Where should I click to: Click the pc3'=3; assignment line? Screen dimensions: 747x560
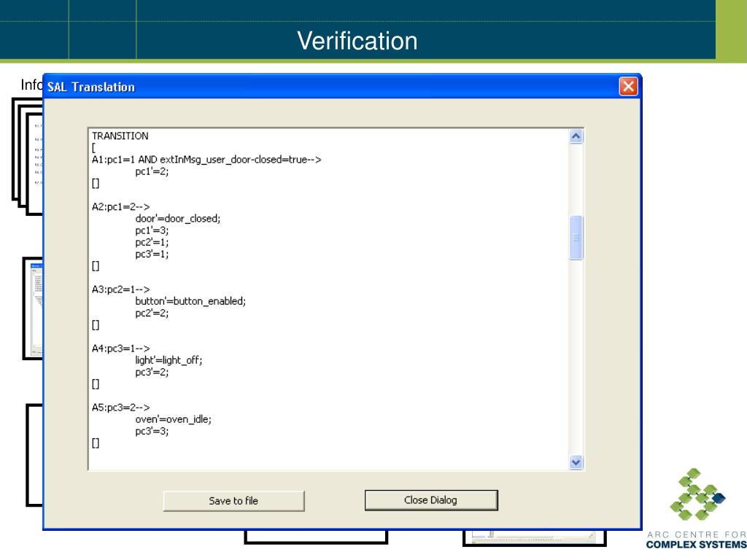coord(152,431)
